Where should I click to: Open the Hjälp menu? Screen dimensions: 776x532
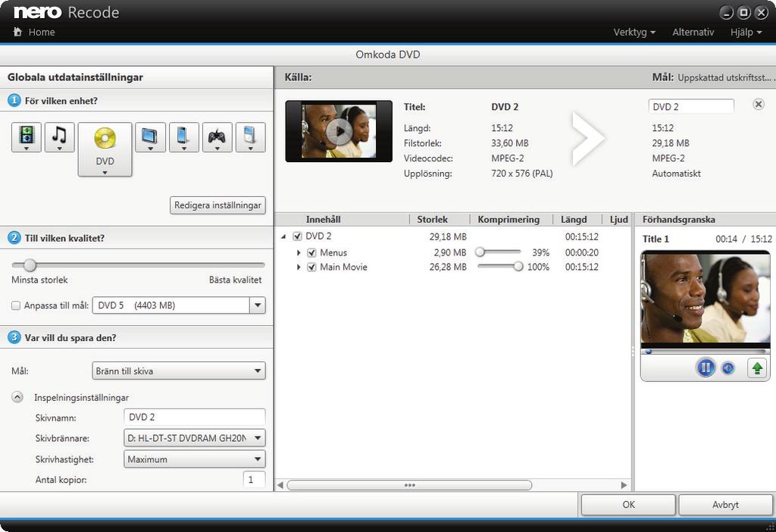coord(746,32)
